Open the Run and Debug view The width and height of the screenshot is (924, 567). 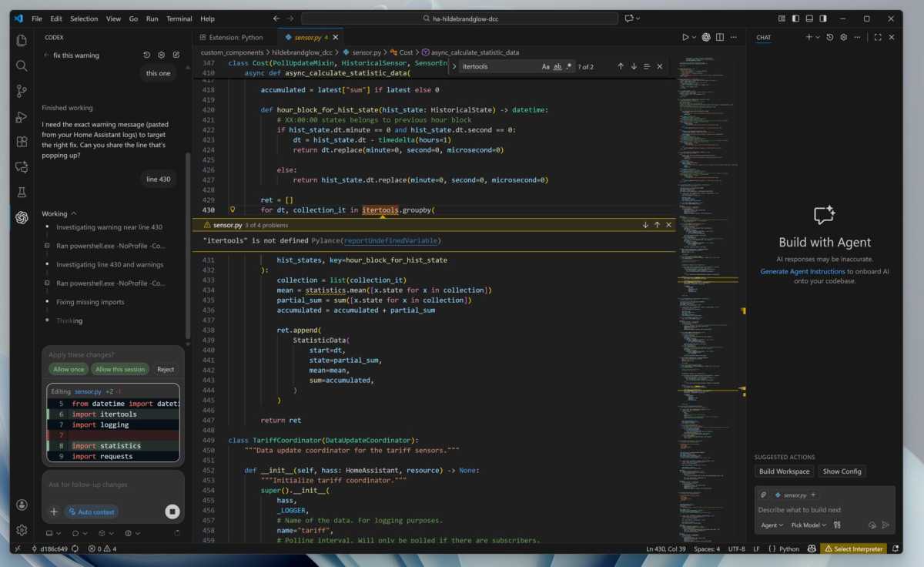21,116
